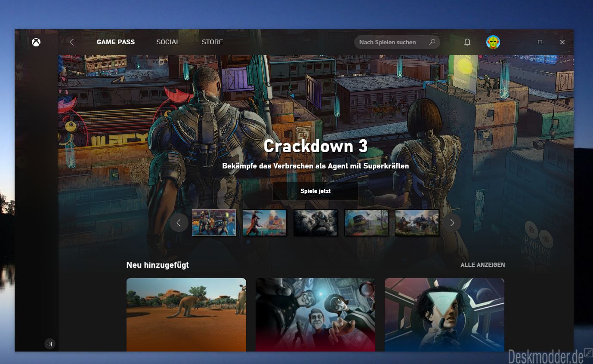Viewport: 593px width, 364px height.
Task: Click the 'Neu hinzugefügt' heading
Action: pyautogui.click(x=158, y=265)
